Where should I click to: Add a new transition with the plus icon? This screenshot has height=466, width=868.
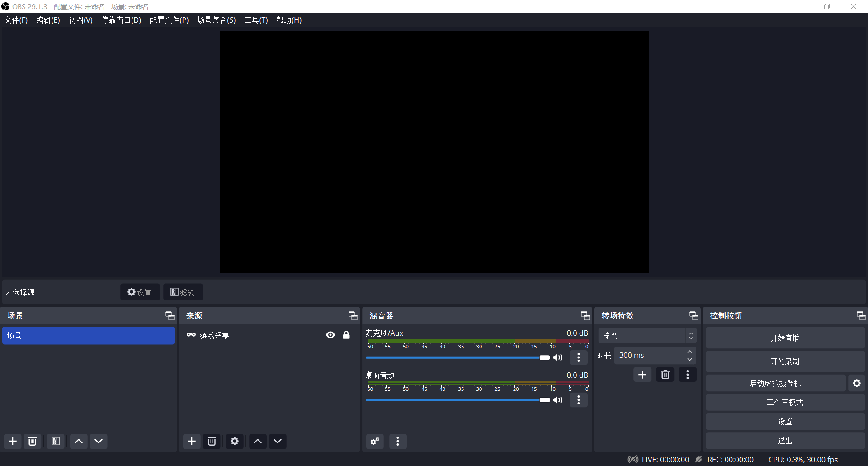642,375
